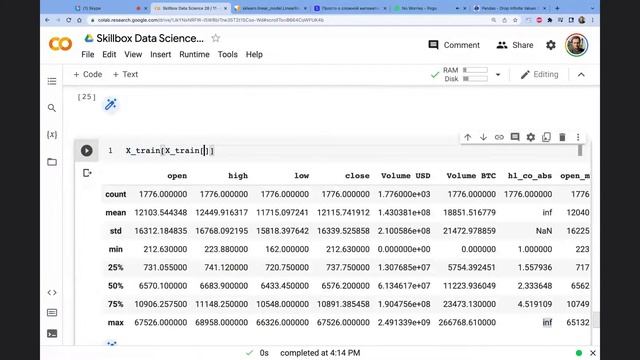Click 'completed at 4:14 PM' status text
Viewport: 640px width, 360px height.
[x=320, y=353]
